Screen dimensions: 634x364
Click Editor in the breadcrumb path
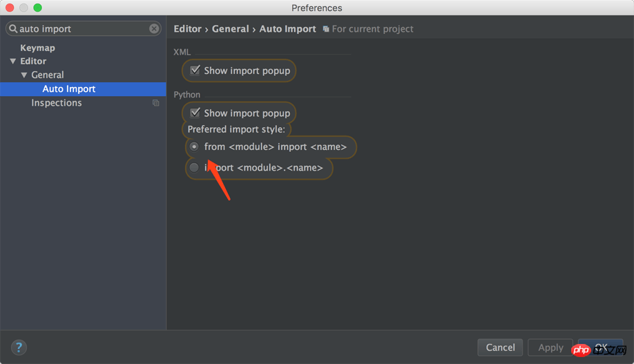[x=187, y=29]
